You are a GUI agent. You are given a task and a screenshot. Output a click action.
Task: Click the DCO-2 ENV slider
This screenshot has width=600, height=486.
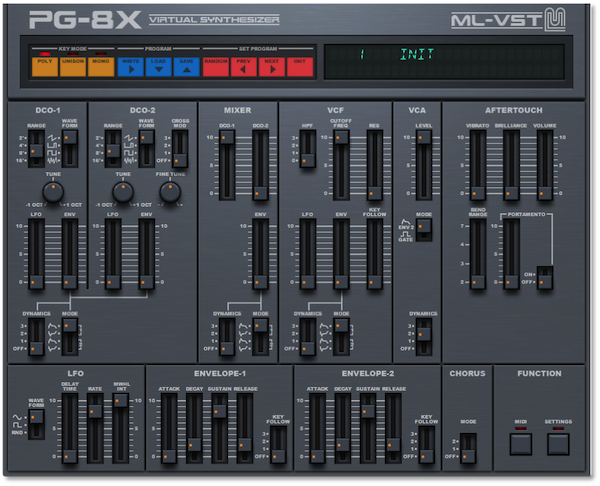pyautogui.click(x=146, y=254)
